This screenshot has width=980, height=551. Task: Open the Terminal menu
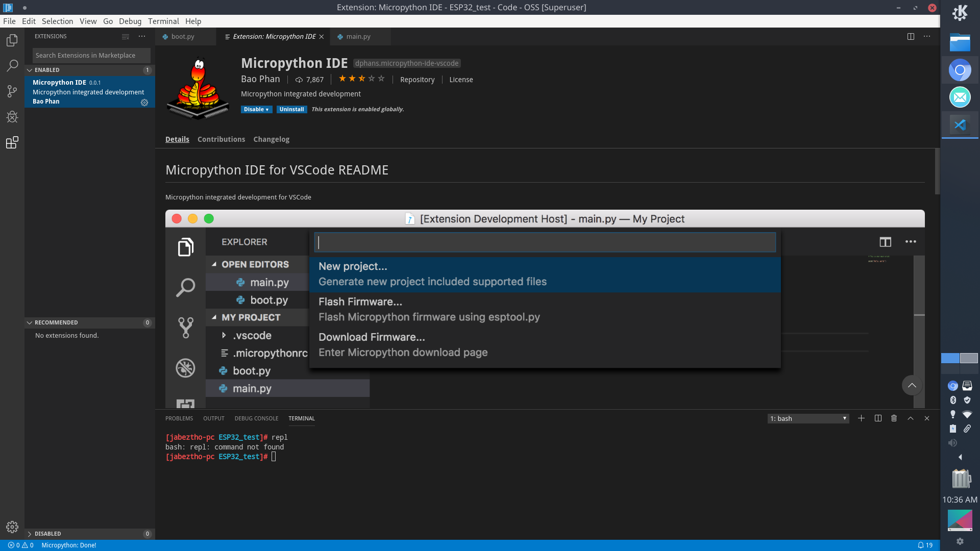click(163, 21)
